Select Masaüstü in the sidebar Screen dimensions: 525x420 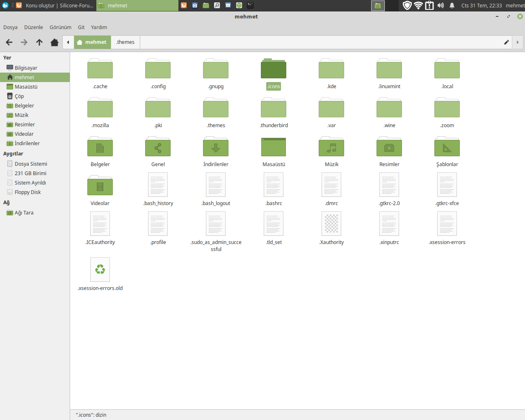coord(35,87)
